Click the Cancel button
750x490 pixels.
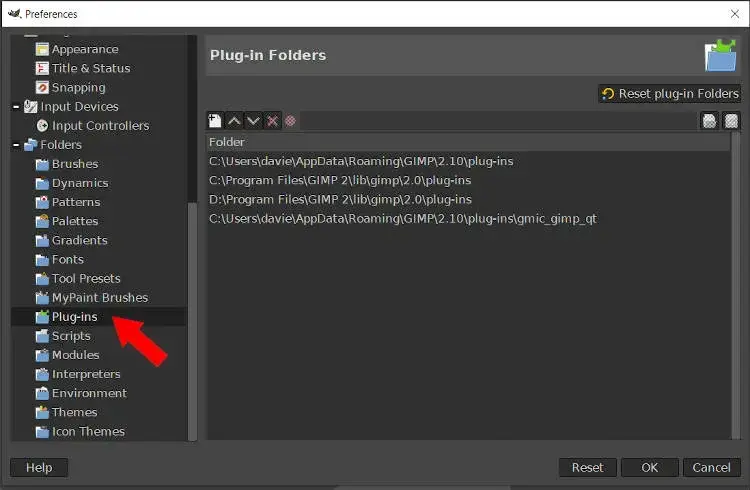point(712,468)
